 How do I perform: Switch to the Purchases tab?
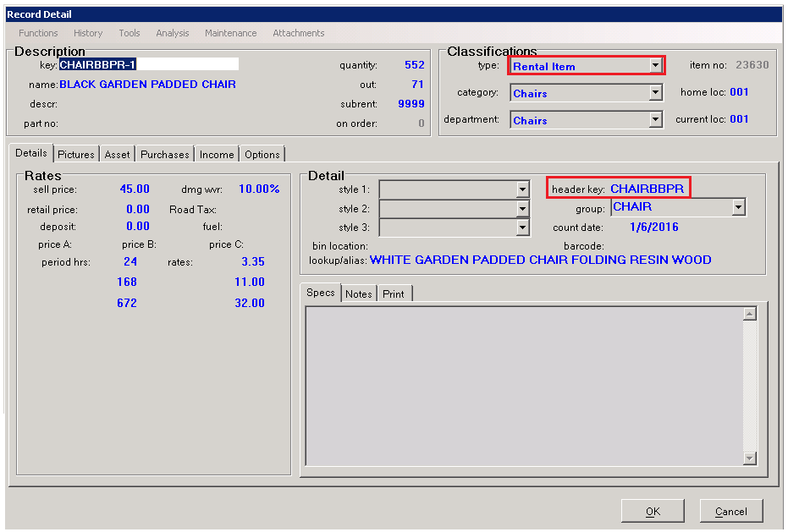pos(165,155)
